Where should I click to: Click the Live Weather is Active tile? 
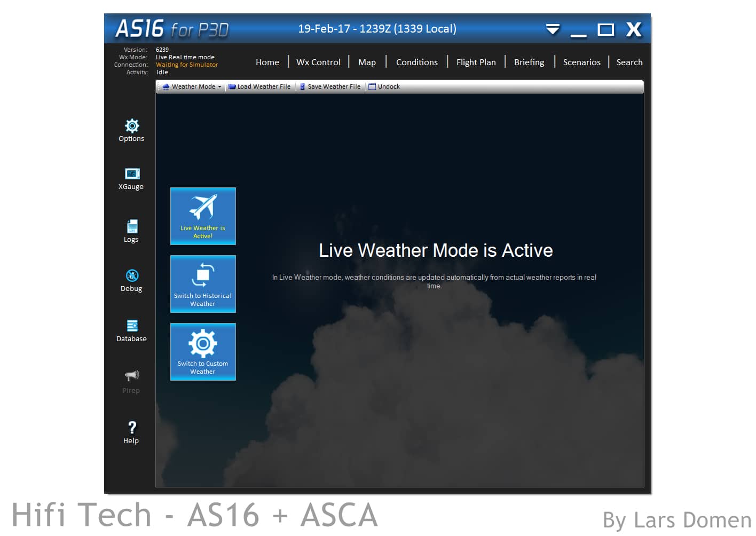point(203,216)
